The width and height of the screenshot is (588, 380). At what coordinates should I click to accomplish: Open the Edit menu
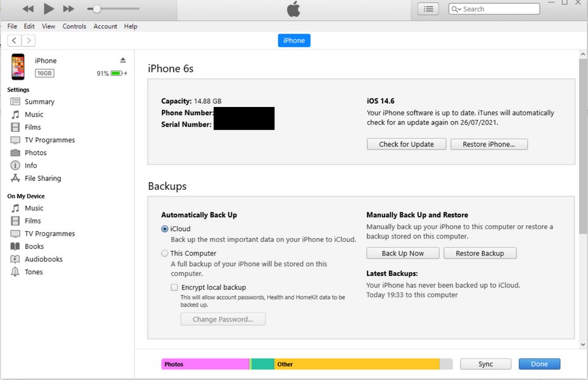(x=29, y=26)
